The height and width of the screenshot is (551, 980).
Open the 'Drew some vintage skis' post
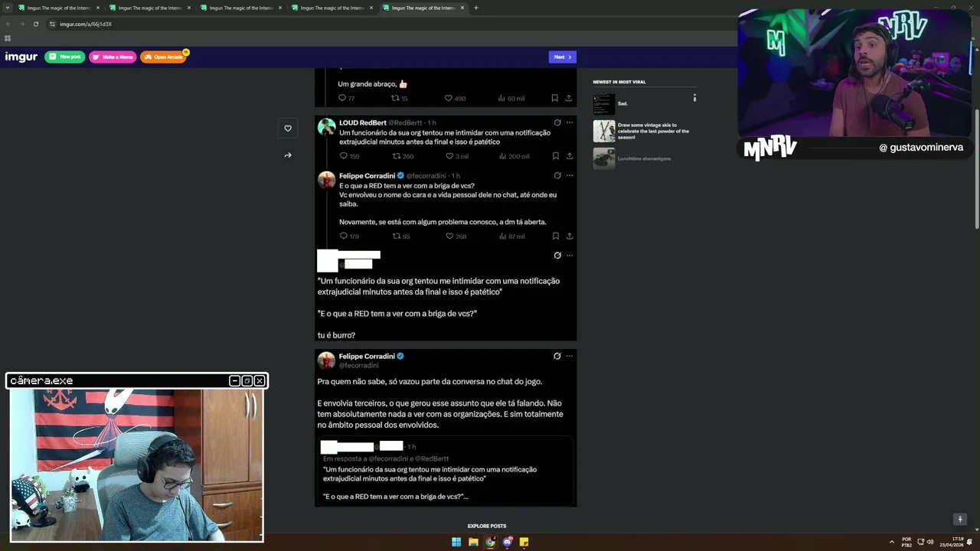(x=642, y=131)
